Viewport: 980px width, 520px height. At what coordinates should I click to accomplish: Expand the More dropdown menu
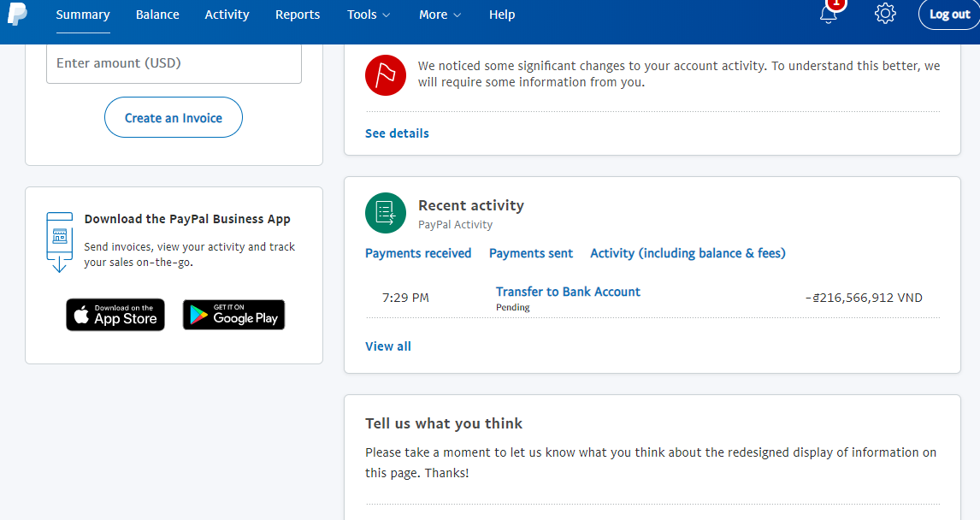440,15
